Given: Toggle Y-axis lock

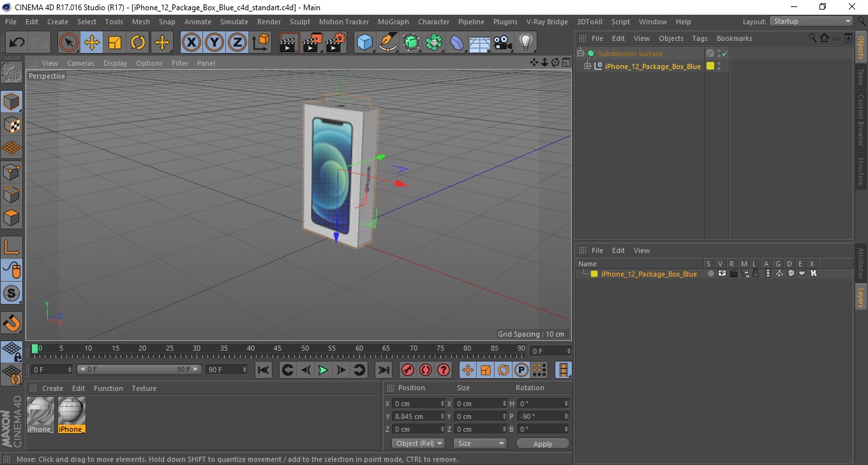Looking at the screenshot, I should point(214,43).
